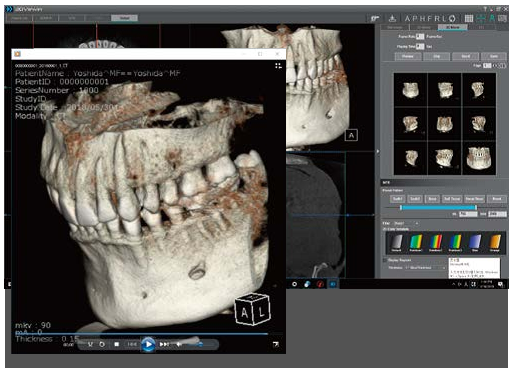Edit the WW value field
This screenshot has height=371, width=512.
[x=497, y=214]
